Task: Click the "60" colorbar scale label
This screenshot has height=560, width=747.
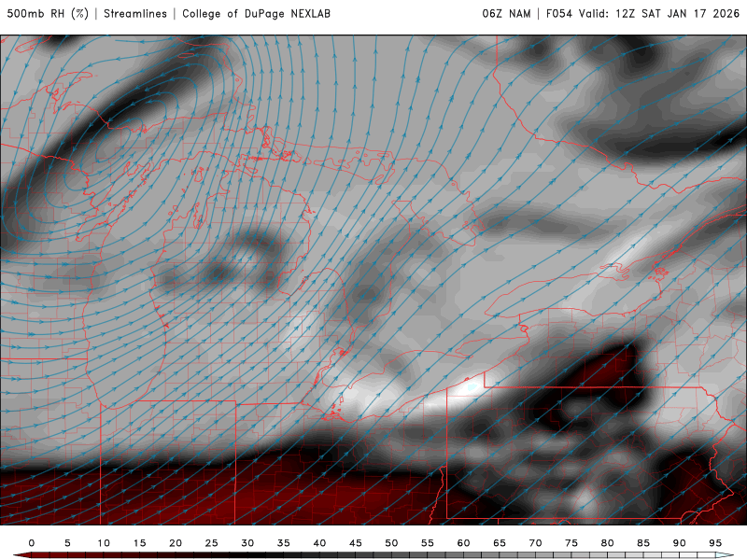Action: (463, 543)
